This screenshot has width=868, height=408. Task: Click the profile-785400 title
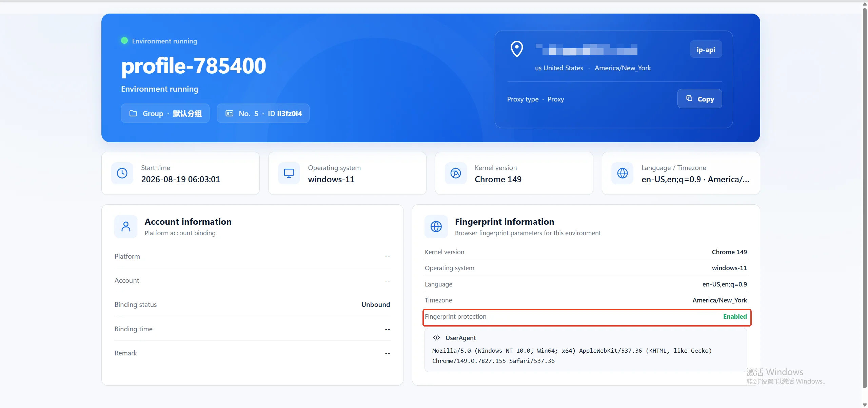click(194, 66)
